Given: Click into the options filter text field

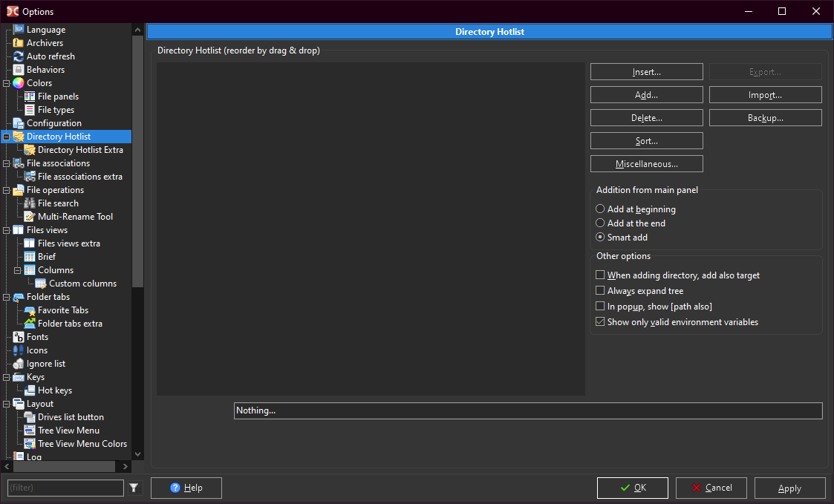Looking at the screenshot, I should [x=65, y=488].
